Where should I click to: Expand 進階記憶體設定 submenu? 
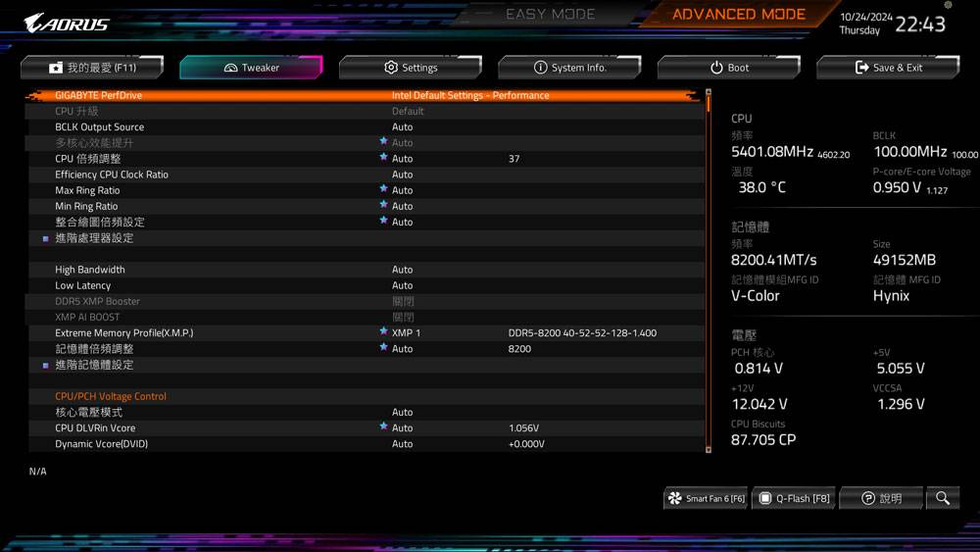(x=94, y=365)
